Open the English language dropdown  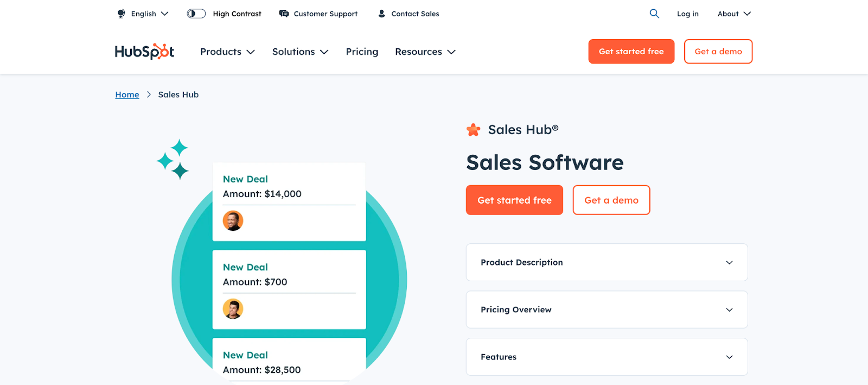(x=150, y=14)
